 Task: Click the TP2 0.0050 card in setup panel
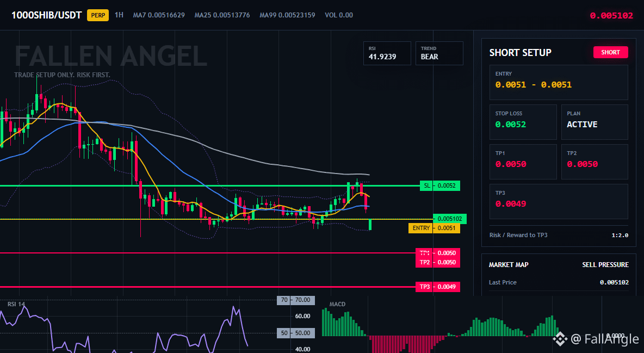pyautogui.click(x=595, y=162)
